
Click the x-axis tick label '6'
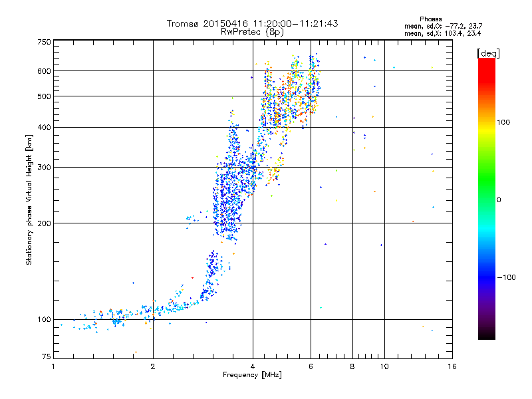[311, 366]
